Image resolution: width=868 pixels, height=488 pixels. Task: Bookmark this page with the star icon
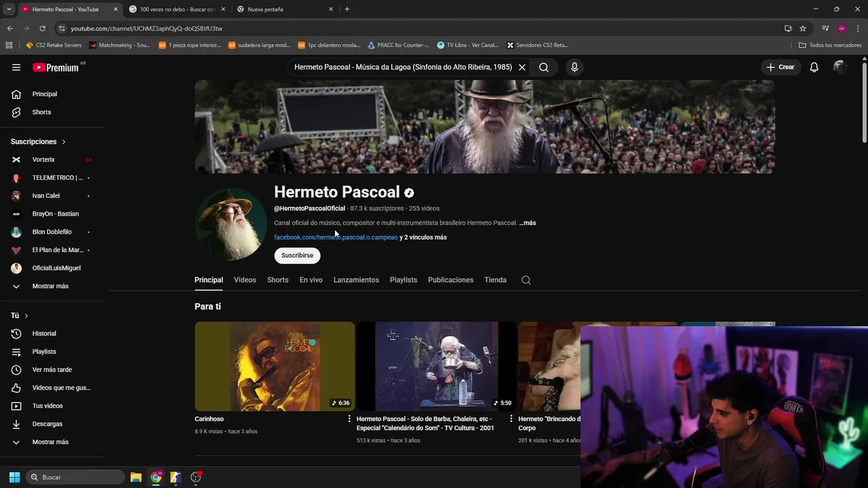[803, 28]
